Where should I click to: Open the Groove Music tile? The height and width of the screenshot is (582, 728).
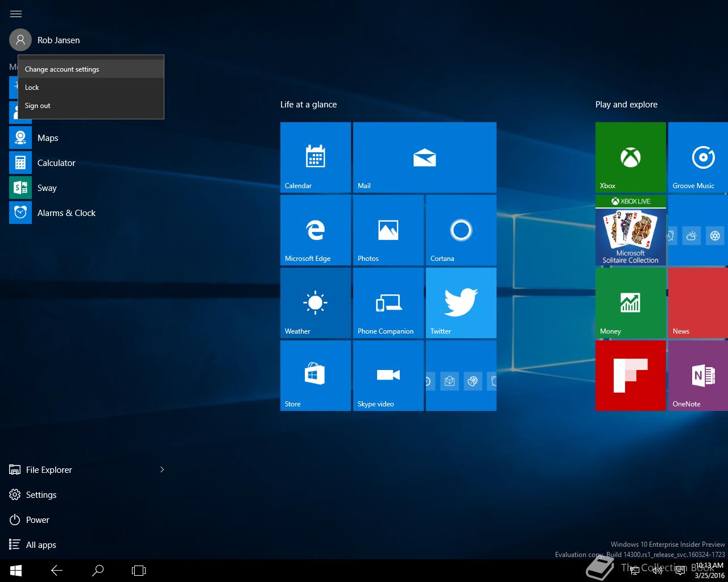698,157
